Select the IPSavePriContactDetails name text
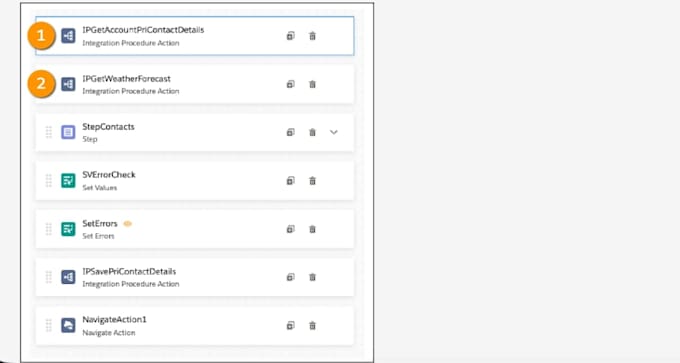 tap(129, 271)
